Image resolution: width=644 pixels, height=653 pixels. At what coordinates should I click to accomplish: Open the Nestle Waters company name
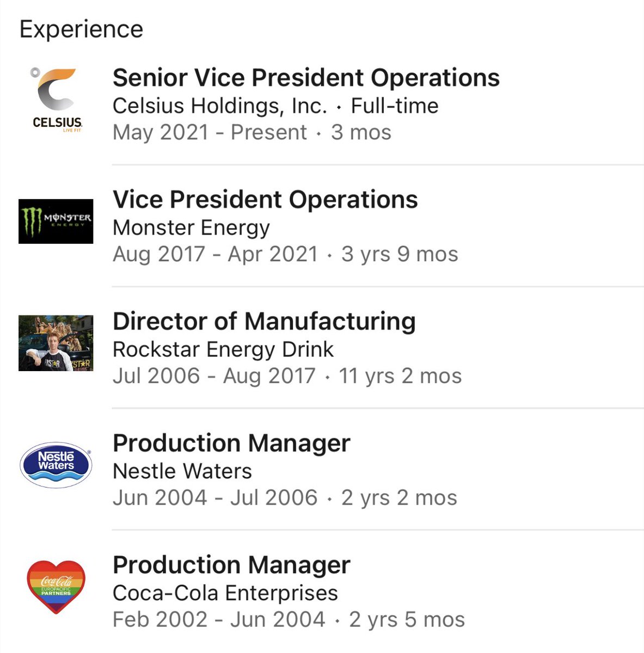[182, 471]
